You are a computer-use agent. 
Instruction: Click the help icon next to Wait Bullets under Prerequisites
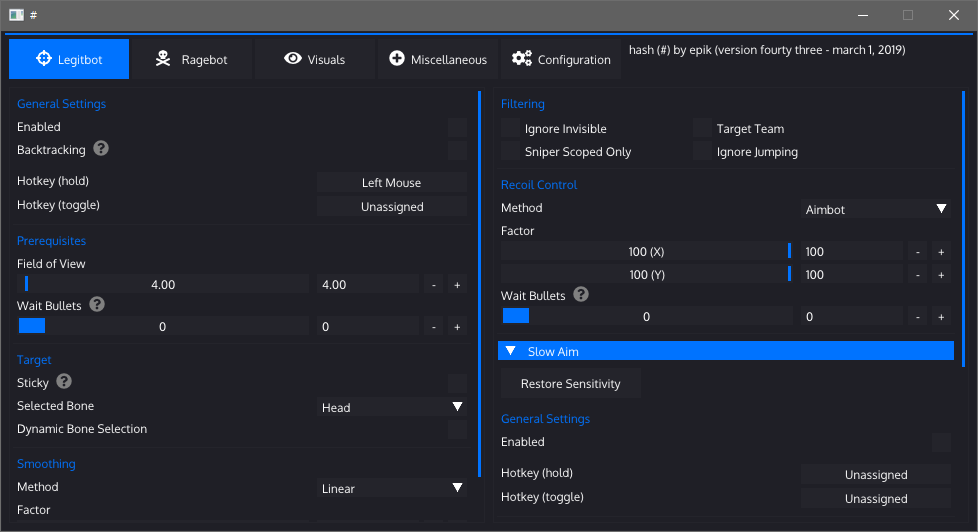pyautogui.click(x=98, y=305)
